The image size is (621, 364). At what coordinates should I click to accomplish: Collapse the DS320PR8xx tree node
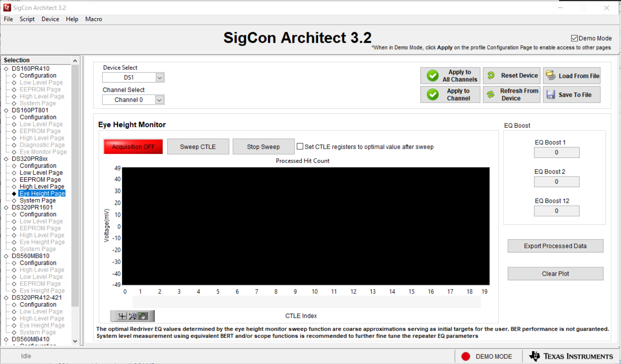[x=6, y=159]
